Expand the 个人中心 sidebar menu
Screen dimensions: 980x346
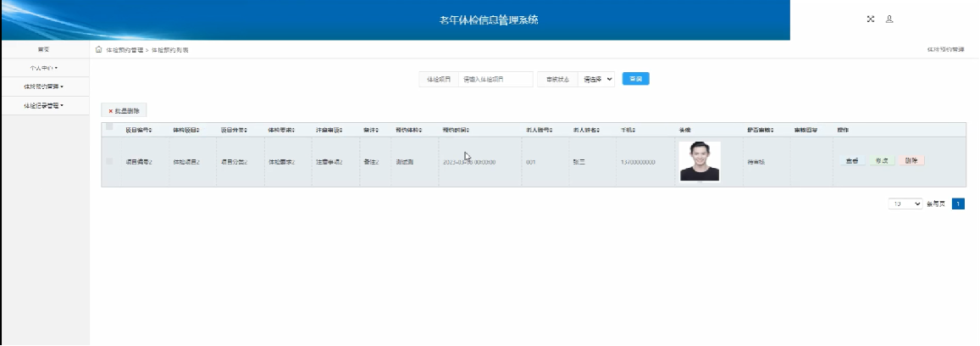coord(44,68)
